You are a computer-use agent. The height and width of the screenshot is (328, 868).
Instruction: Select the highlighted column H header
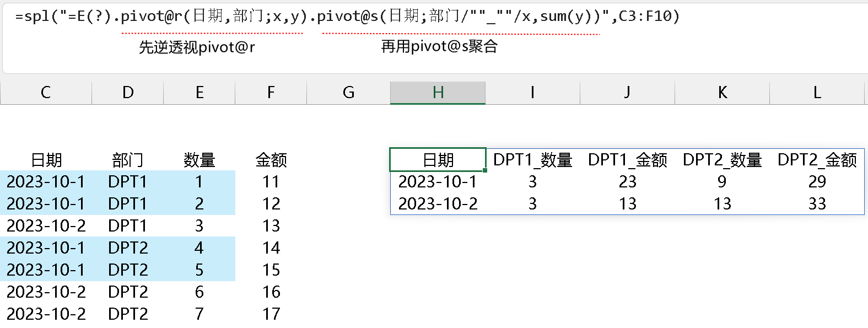coord(438,93)
